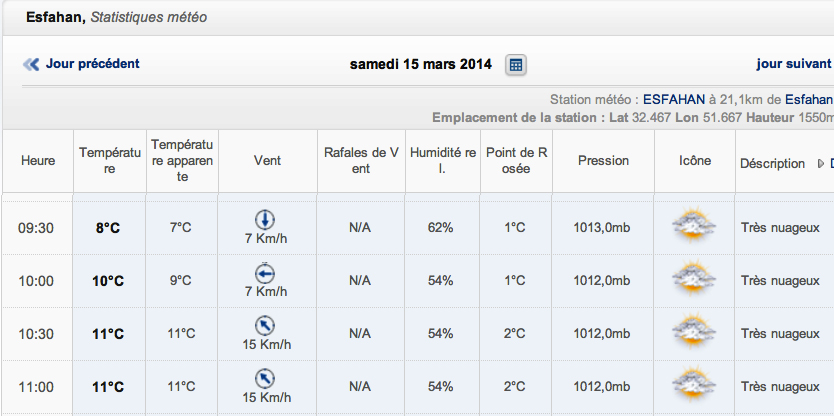Click the 11:00 cloudy weather icon
The image size is (834, 416).
[694, 385]
